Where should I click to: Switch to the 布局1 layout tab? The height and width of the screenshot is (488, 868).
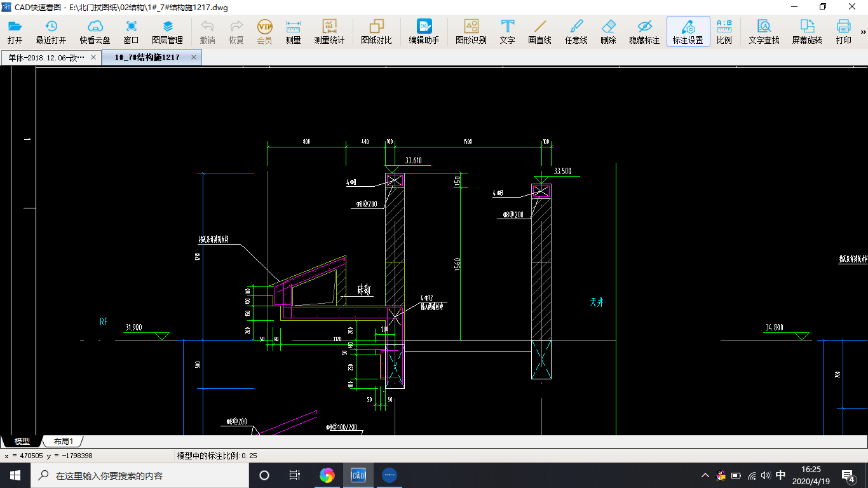[x=63, y=441]
